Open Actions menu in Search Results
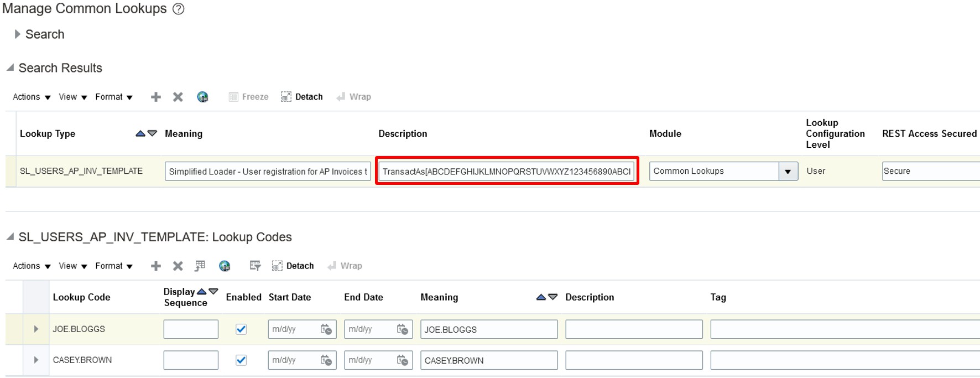This screenshot has height=378, width=980. 32,97
